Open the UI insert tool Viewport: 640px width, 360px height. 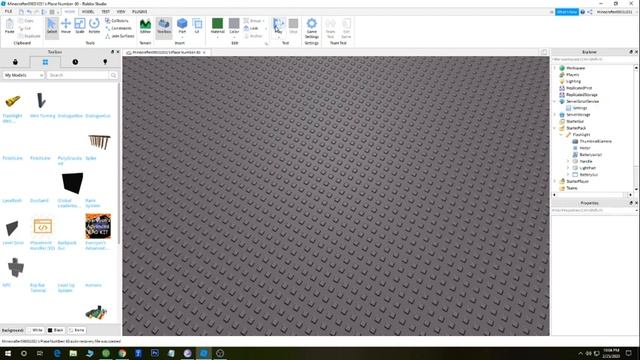pos(197,26)
